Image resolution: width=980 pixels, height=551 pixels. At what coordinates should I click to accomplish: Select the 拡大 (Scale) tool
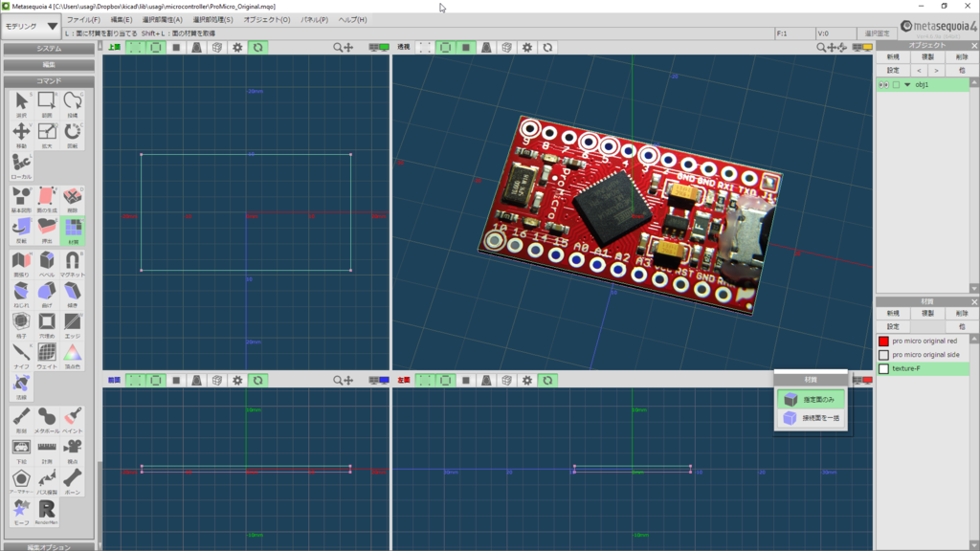[47, 136]
